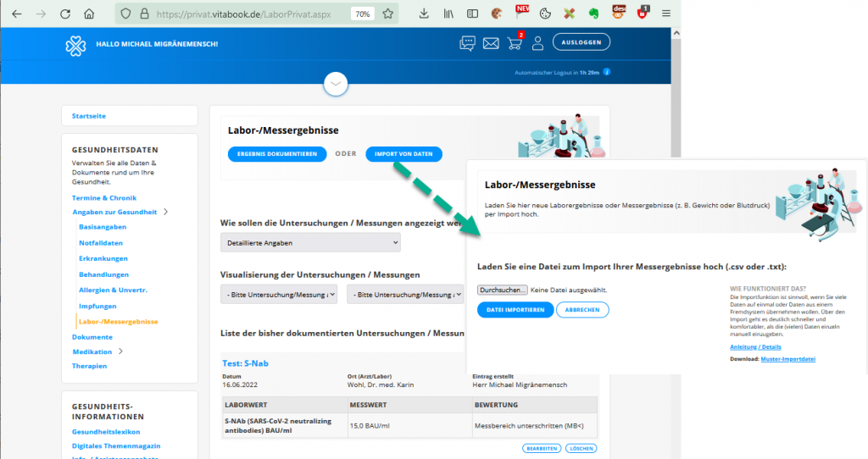868x459 pixels.
Task: Click the ABBRECHEN button
Action: click(x=581, y=310)
